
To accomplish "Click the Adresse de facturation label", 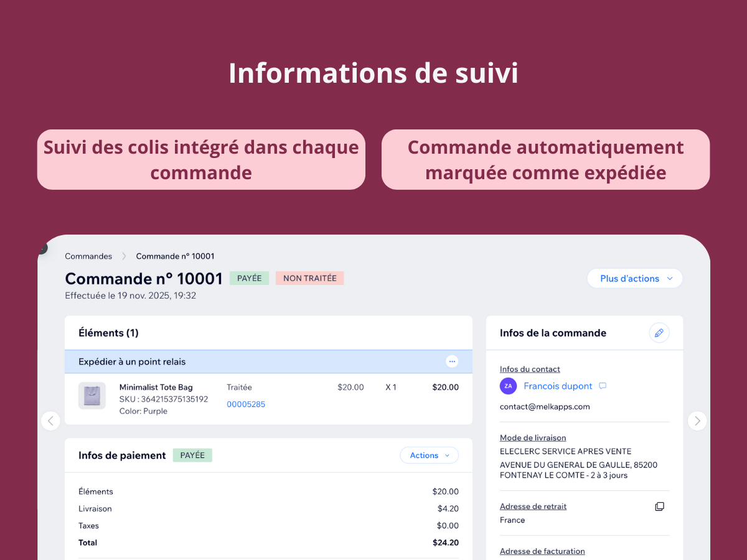I will coord(542,551).
